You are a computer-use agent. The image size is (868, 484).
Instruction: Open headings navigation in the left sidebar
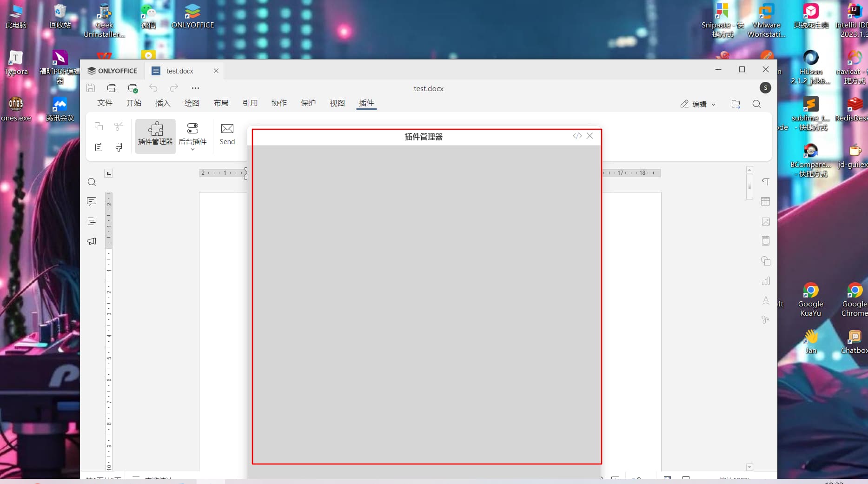(92, 221)
